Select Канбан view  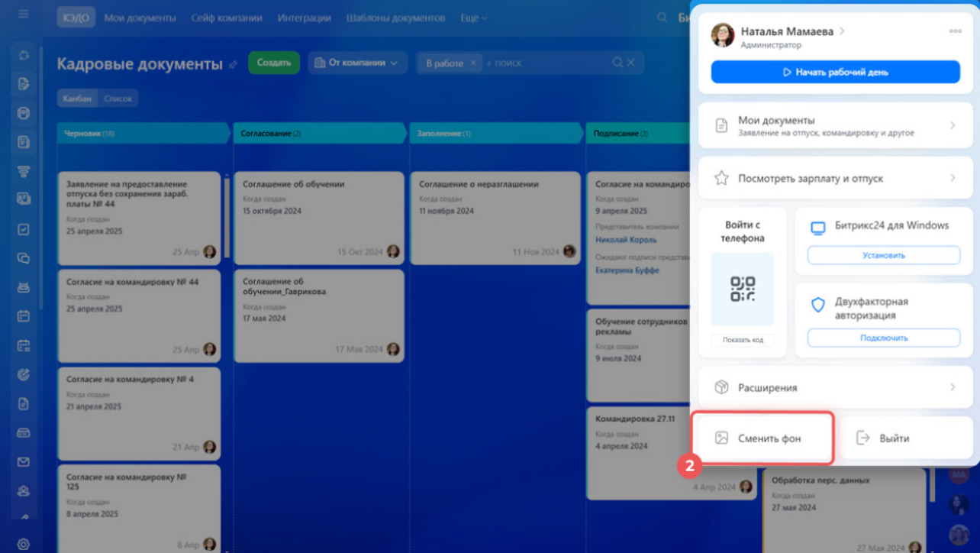tap(78, 99)
